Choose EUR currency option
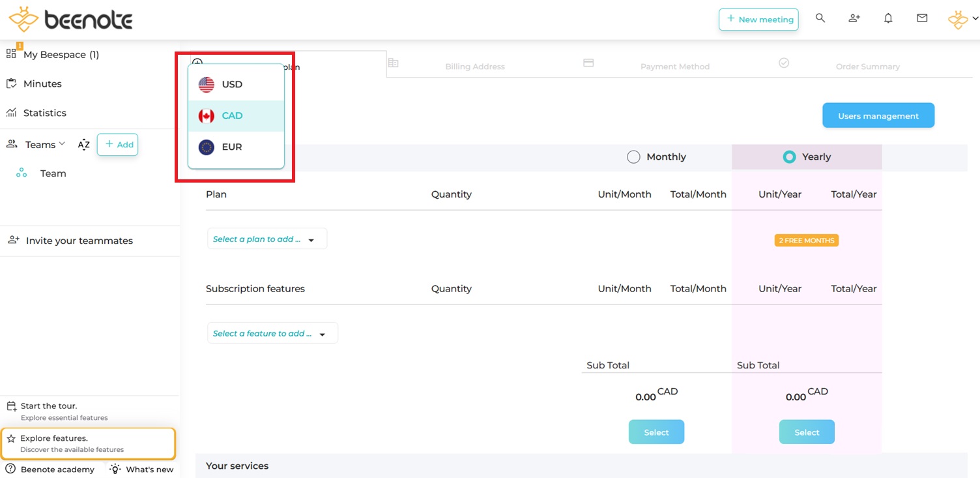Image resolution: width=980 pixels, height=478 pixels. pyautogui.click(x=232, y=147)
